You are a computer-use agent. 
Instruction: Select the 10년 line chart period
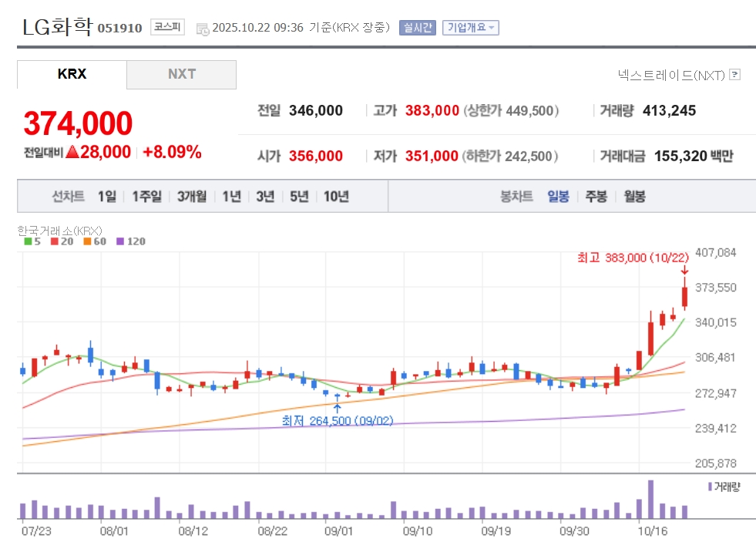point(336,197)
